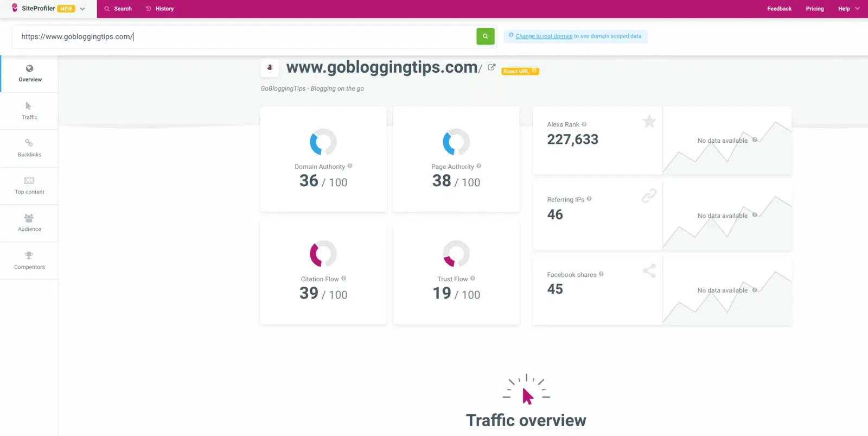The image size is (868, 436).
Task: Click the Facebook shares value 45
Action: click(555, 289)
